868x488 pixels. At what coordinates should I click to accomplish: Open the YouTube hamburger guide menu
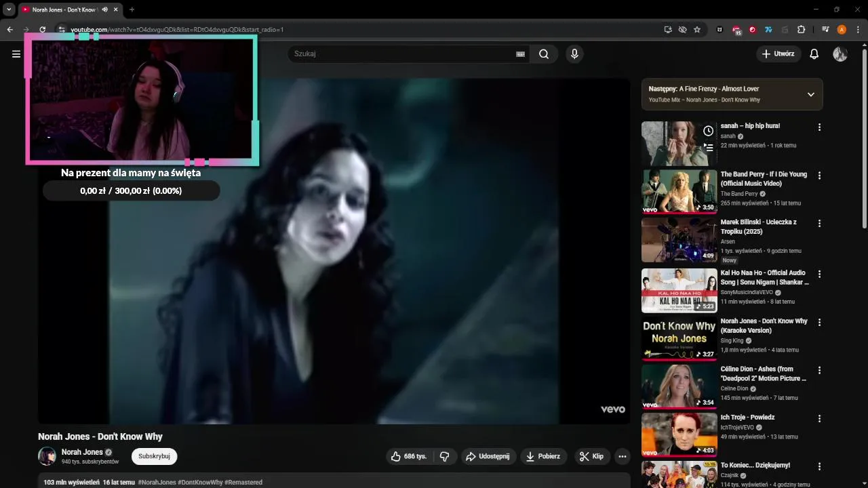[x=16, y=54]
